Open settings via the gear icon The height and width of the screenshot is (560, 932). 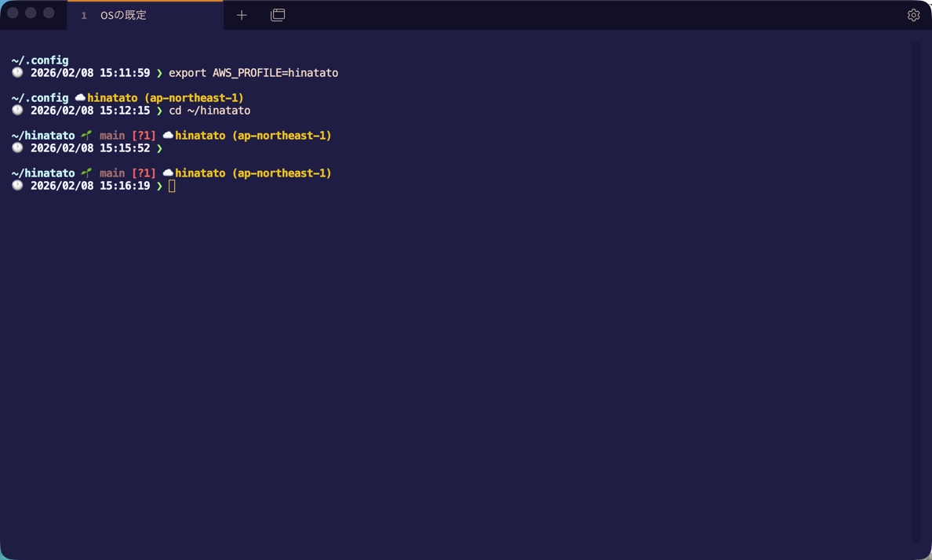[x=913, y=15]
